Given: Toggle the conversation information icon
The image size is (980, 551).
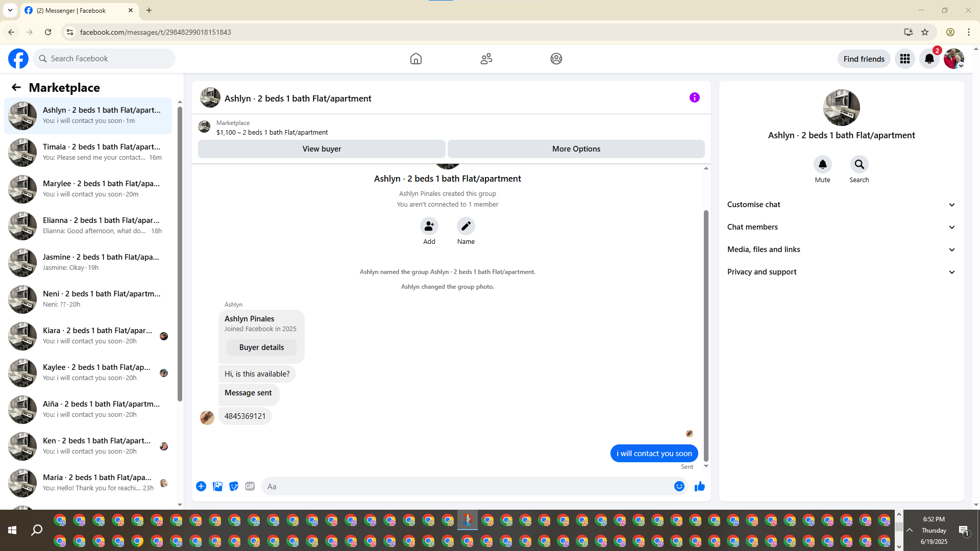Looking at the screenshot, I should click(x=695, y=97).
